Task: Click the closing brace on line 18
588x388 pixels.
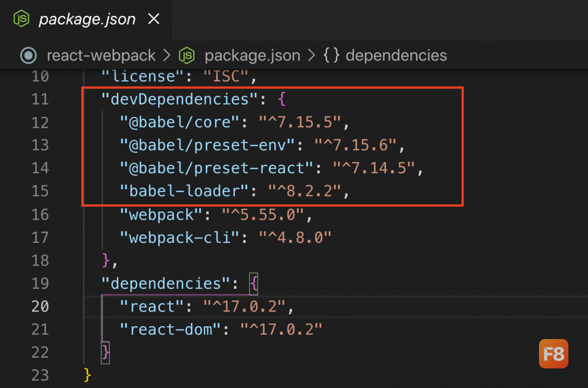Action: 106,261
